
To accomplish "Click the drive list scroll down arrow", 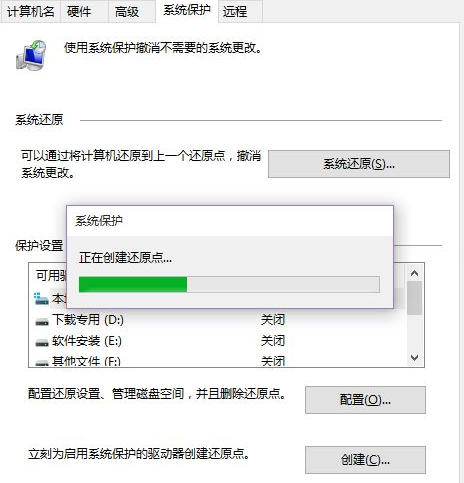I will (415, 358).
